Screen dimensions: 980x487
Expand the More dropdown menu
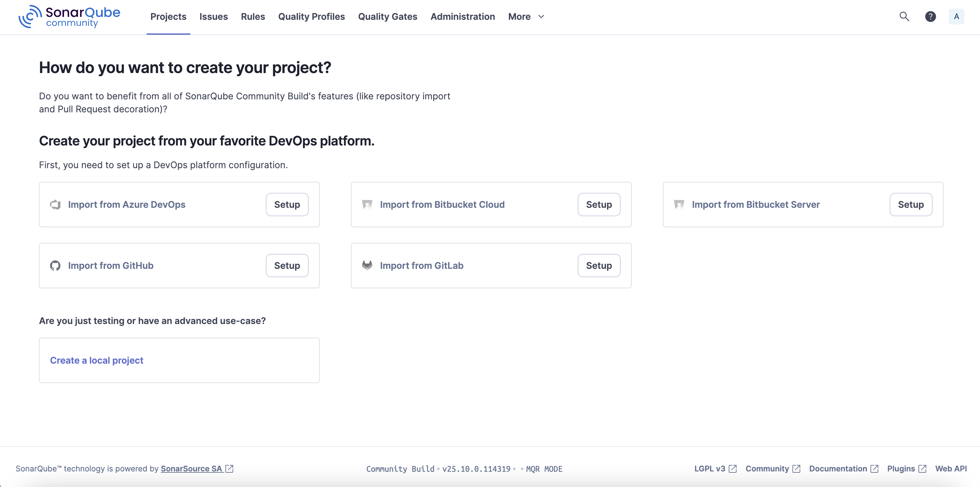(x=526, y=17)
